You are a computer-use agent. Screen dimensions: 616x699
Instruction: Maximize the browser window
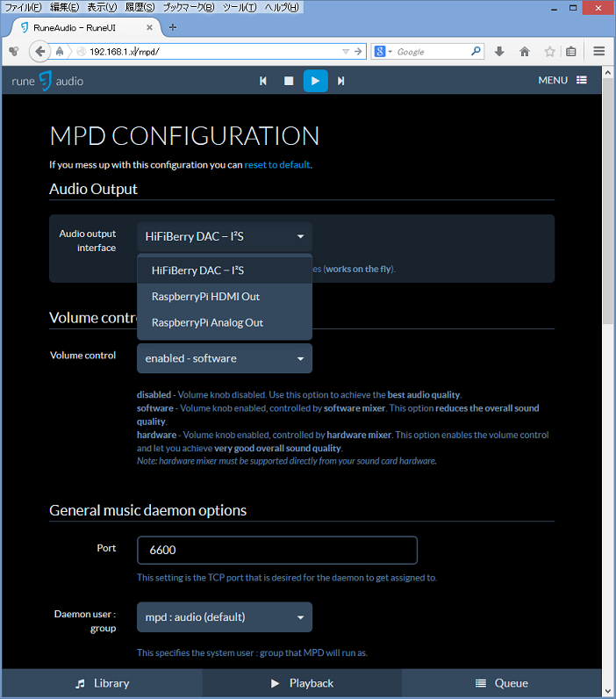pos(573,8)
